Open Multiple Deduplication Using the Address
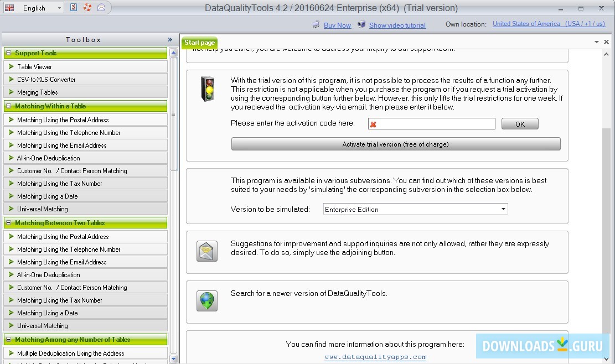This screenshot has width=615, height=364. click(85, 353)
